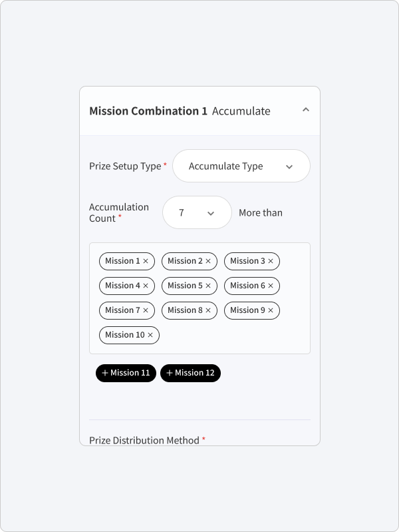Click the Mission 1 chip label
Image resolution: width=399 pixels, height=532 pixels.
pyautogui.click(x=122, y=261)
